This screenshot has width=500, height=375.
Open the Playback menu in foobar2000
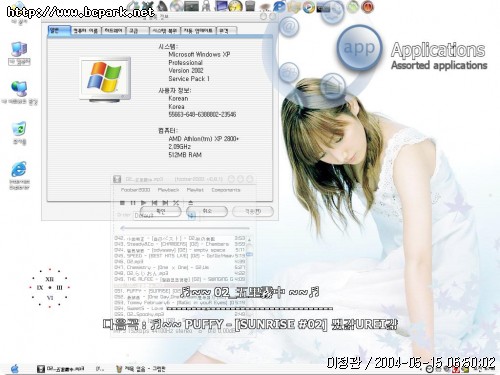[168, 190]
